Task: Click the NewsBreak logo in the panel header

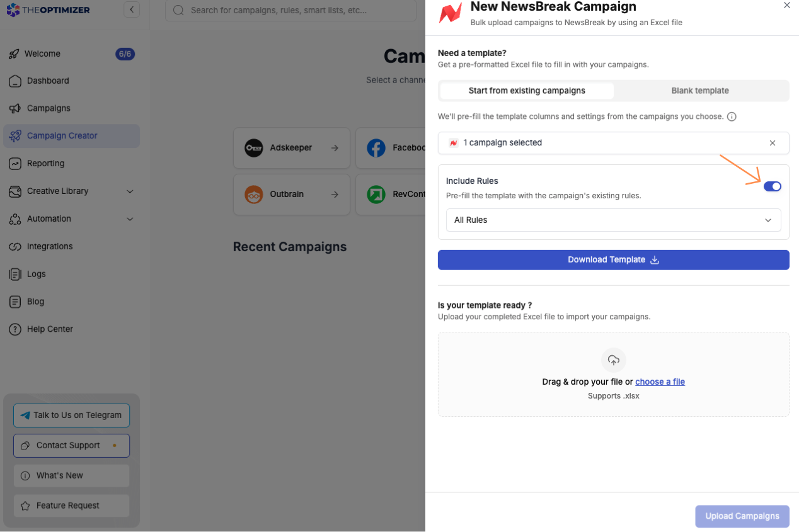Action: coord(451,13)
